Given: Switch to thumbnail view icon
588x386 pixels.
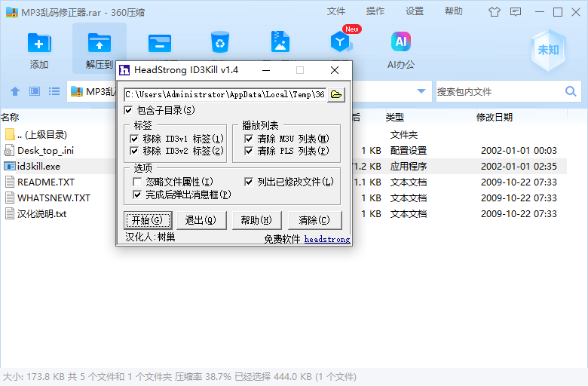Looking at the screenshot, I should 35,91.
